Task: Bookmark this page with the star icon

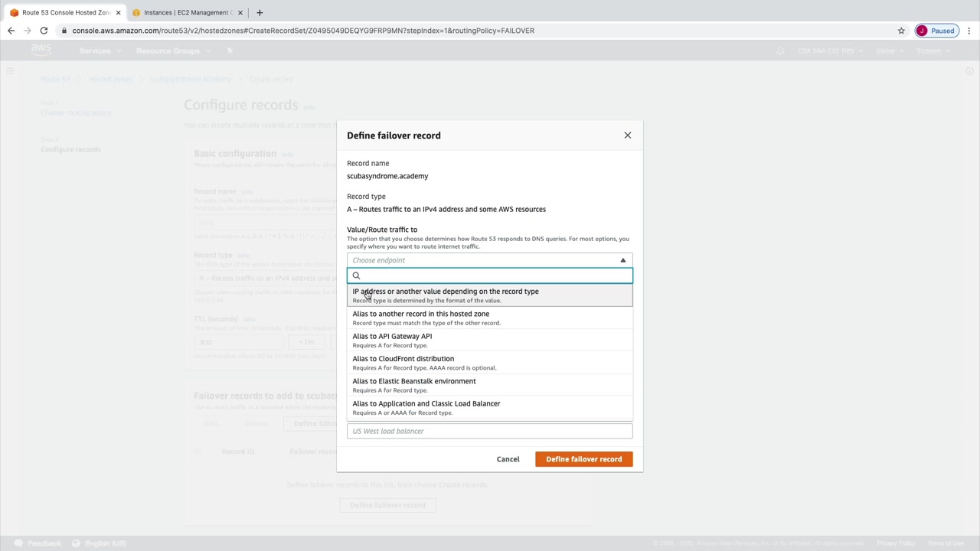Action: click(901, 31)
